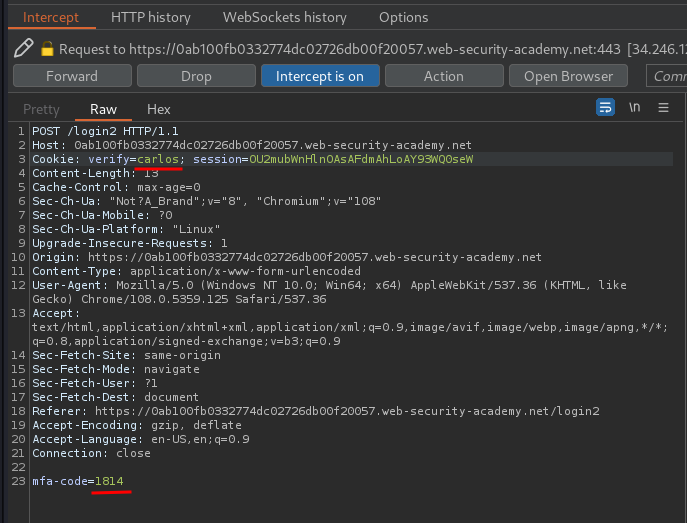687x523 pixels.
Task: Forward the intercepted request
Action: (x=72, y=76)
